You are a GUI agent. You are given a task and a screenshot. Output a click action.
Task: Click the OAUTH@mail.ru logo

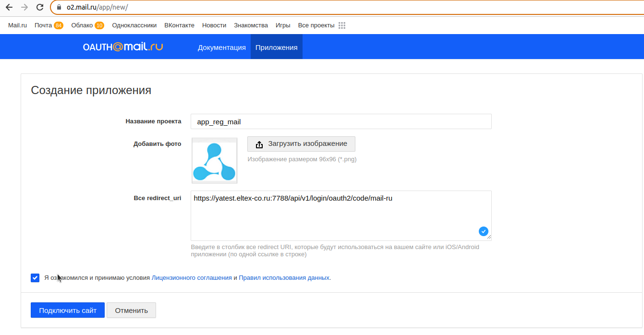tap(123, 47)
